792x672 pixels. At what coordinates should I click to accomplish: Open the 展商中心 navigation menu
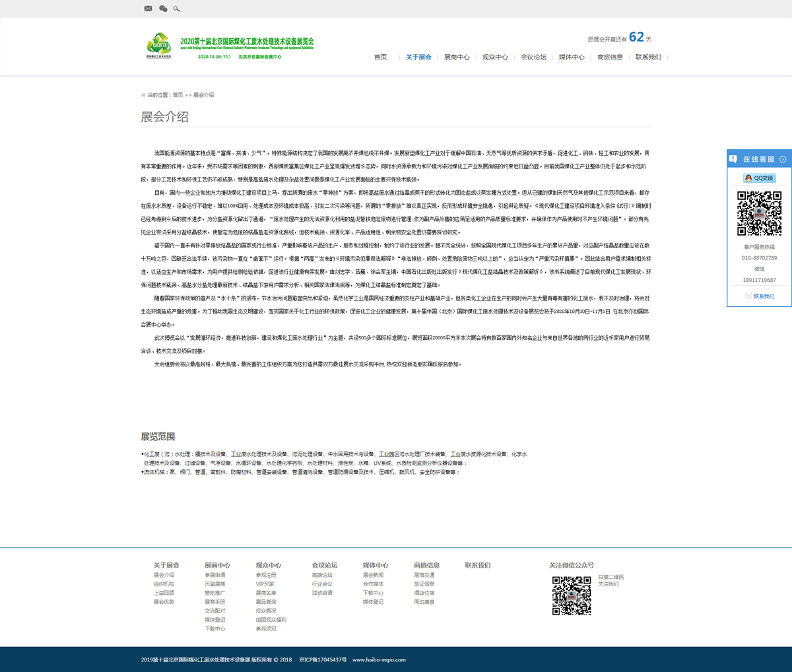pyautogui.click(x=457, y=57)
